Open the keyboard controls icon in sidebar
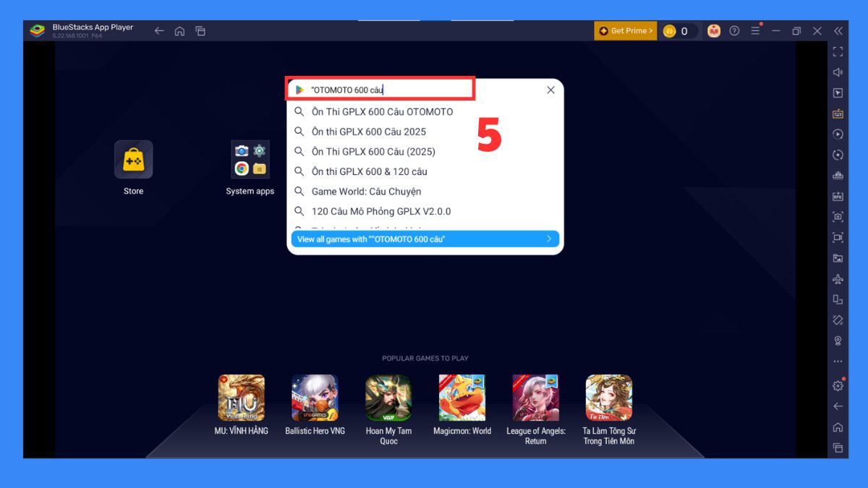The height and width of the screenshot is (488, 868). click(838, 114)
